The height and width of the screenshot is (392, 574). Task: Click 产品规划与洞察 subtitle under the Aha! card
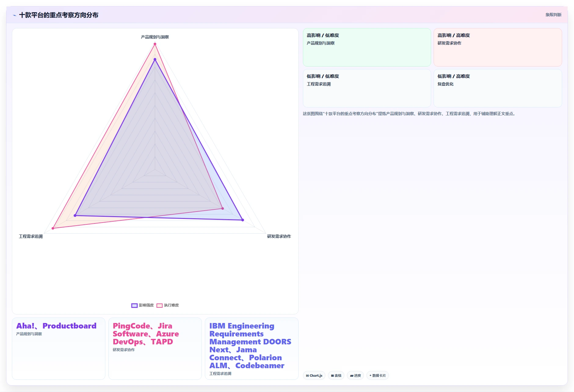[29, 334]
